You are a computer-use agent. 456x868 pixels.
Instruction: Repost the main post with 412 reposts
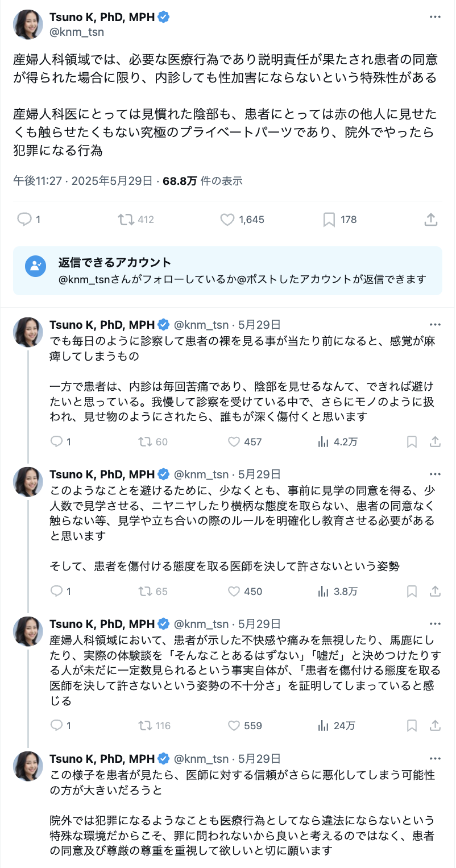[x=125, y=219]
